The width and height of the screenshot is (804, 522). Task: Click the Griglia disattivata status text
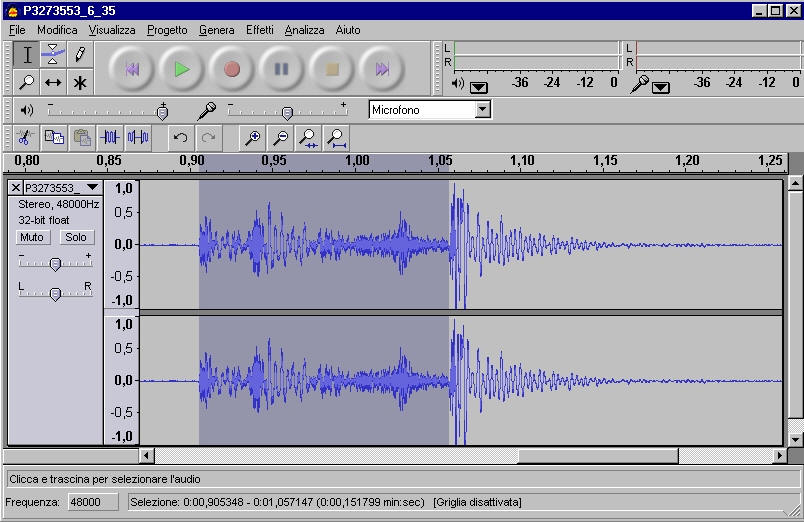477,502
